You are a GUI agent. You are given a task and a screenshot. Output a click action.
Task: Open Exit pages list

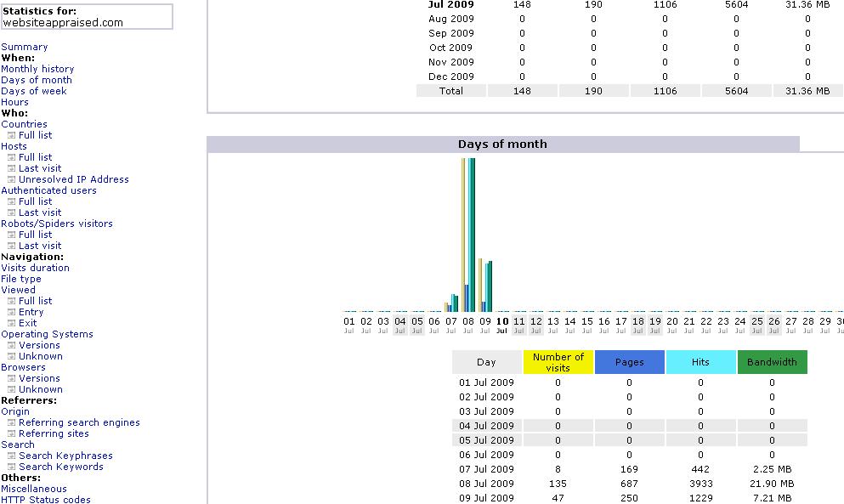click(27, 323)
